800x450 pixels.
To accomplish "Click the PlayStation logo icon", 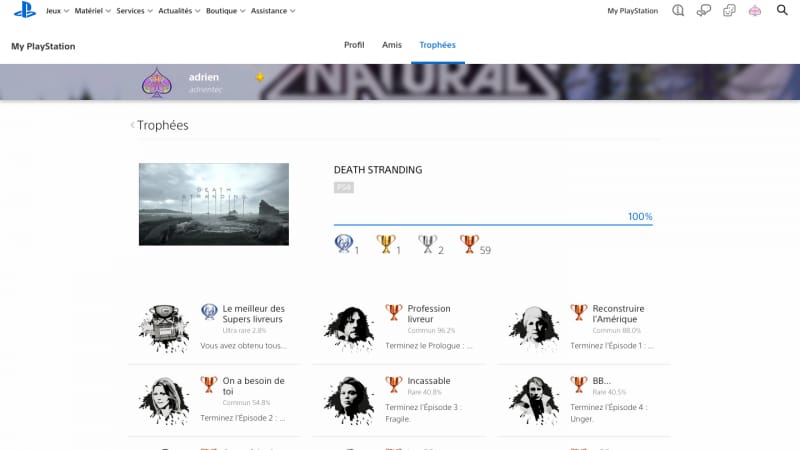I will click(x=24, y=10).
